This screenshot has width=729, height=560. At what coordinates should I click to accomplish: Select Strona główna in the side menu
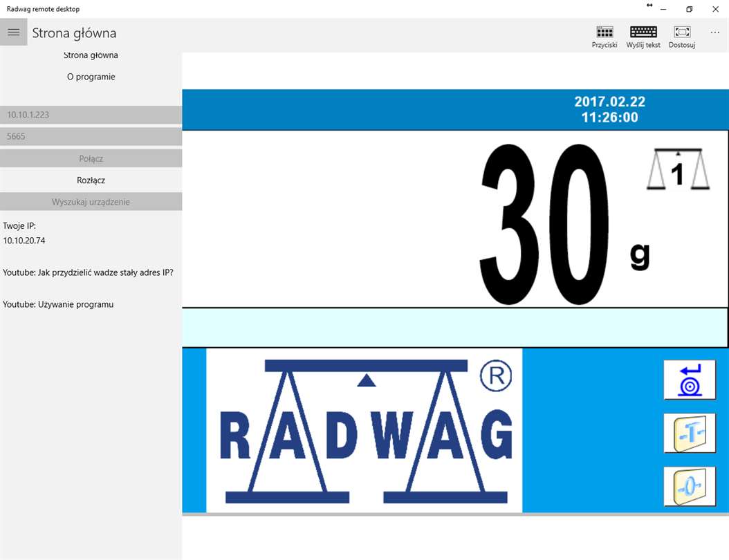tap(91, 55)
